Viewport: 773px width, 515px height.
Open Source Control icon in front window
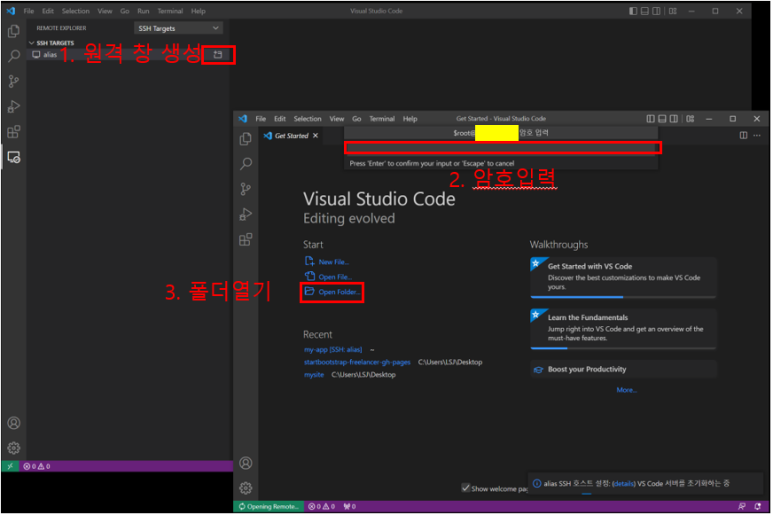[x=246, y=189]
